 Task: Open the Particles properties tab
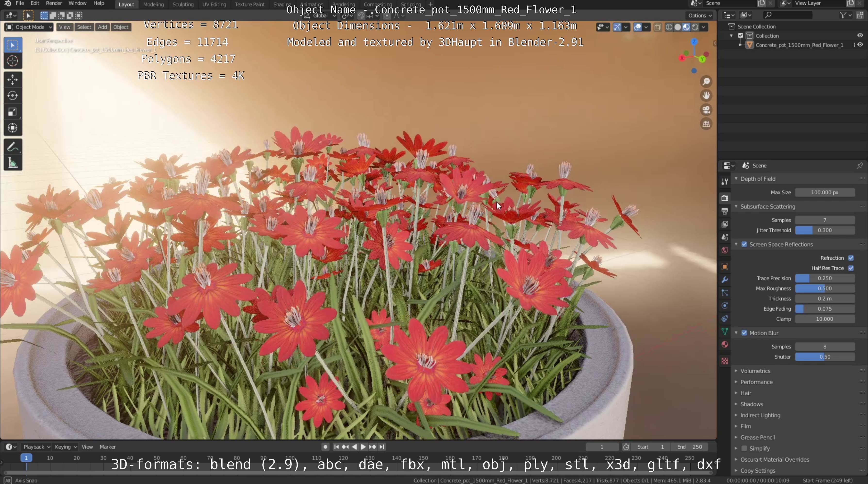(725, 293)
